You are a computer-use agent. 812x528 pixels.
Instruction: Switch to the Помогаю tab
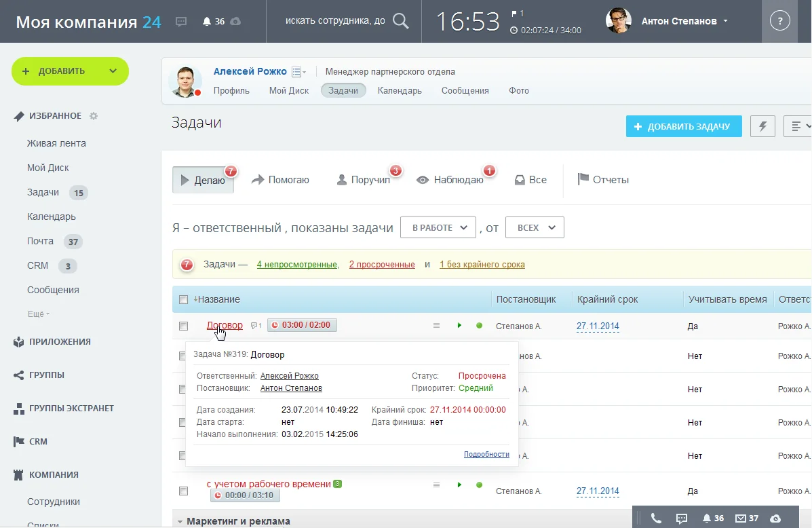tap(280, 180)
